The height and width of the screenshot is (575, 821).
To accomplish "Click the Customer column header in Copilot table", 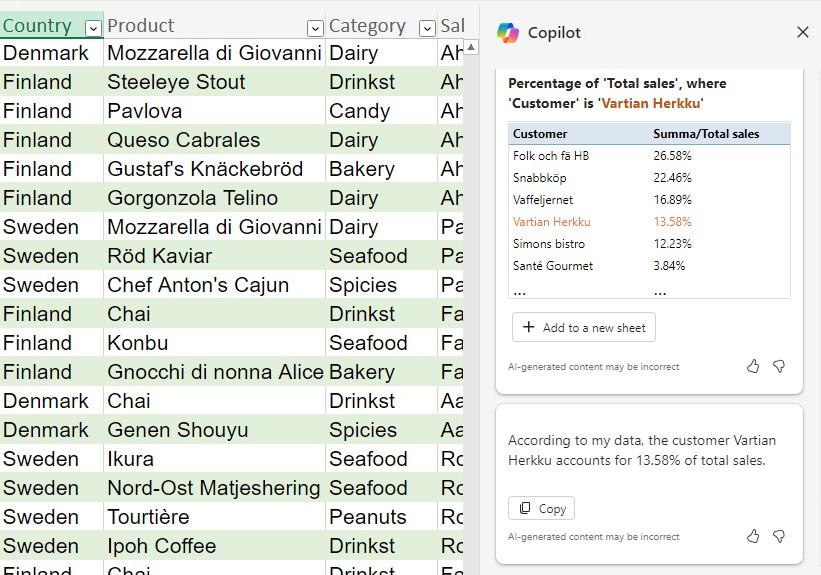I will (540, 134).
